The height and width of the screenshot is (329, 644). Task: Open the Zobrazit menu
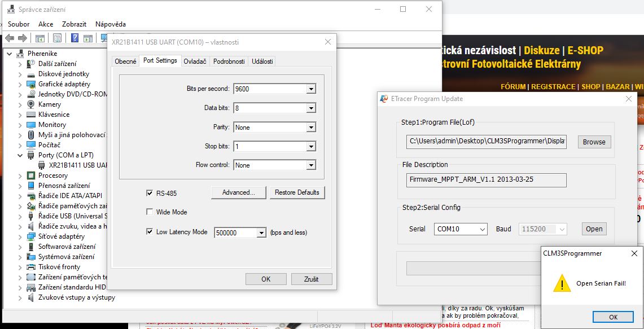tap(75, 24)
